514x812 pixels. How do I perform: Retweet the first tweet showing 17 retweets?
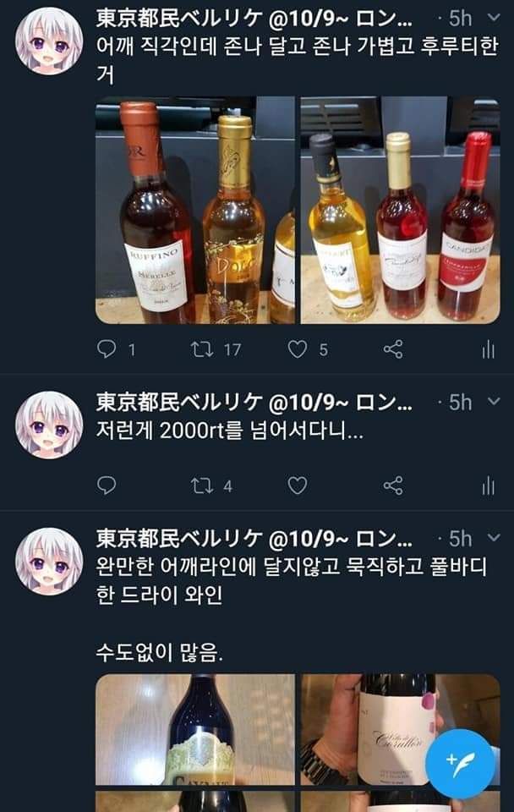click(x=202, y=349)
